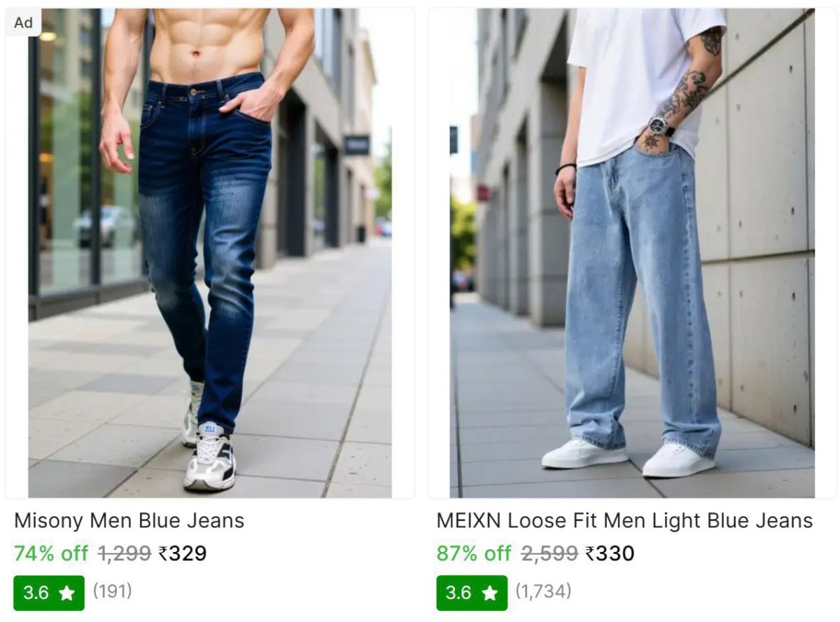The height and width of the screenshot is (622, 840).
Task: Click the 74% off discount label
Action: tap(51, 553)
